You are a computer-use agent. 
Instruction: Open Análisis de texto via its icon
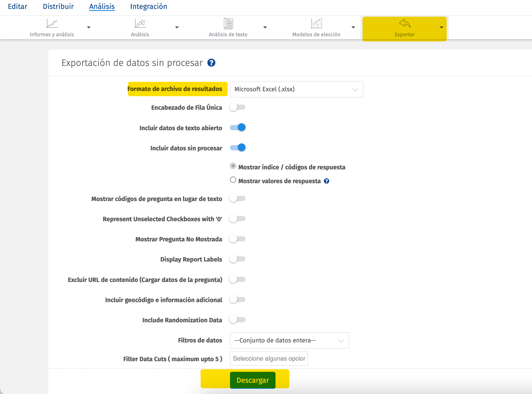point(228,24)
